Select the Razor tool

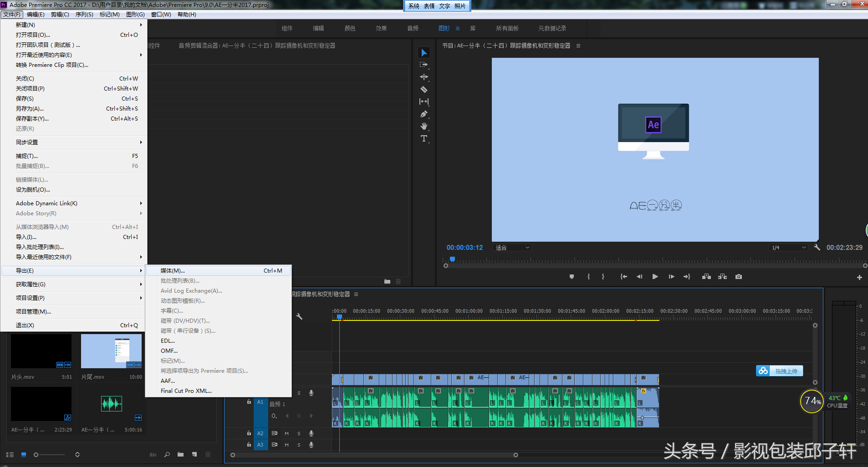pyautogui.click(x=424, y=89)
